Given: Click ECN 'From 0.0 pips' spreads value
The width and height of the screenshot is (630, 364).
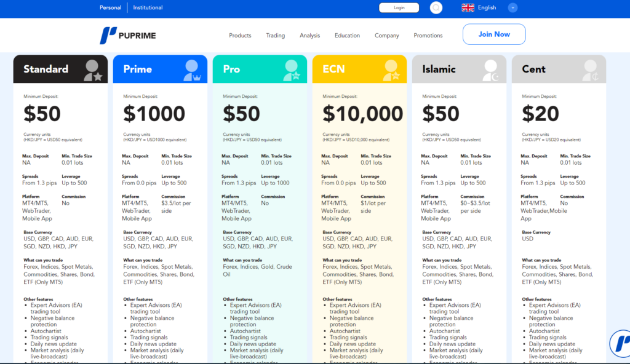Looking at the screenshot, I should [338, 183].
